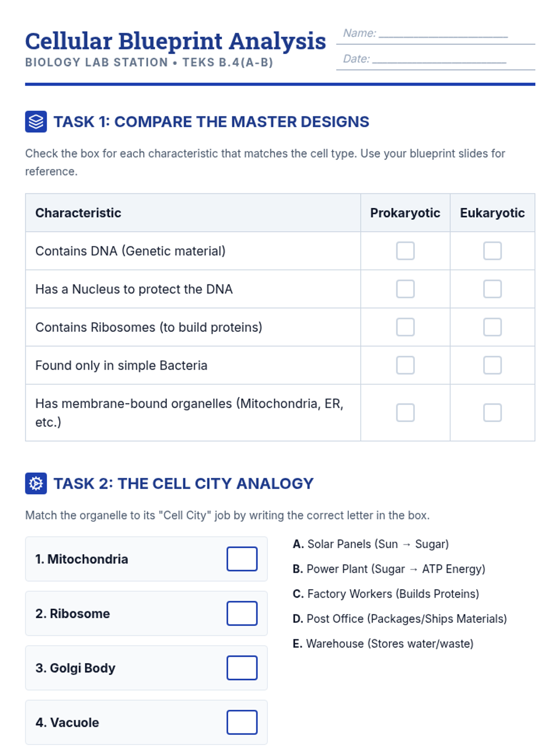
Task: Click the gear icon beside Task 2 heading
Action: click(x=36, y=483)
